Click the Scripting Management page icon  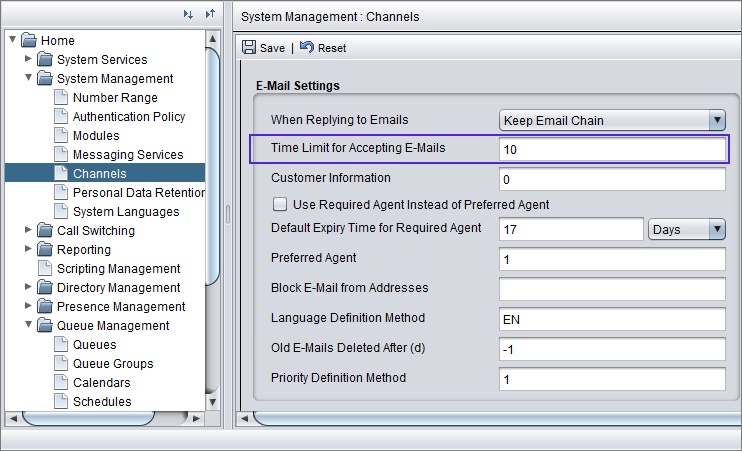point(45,269)
